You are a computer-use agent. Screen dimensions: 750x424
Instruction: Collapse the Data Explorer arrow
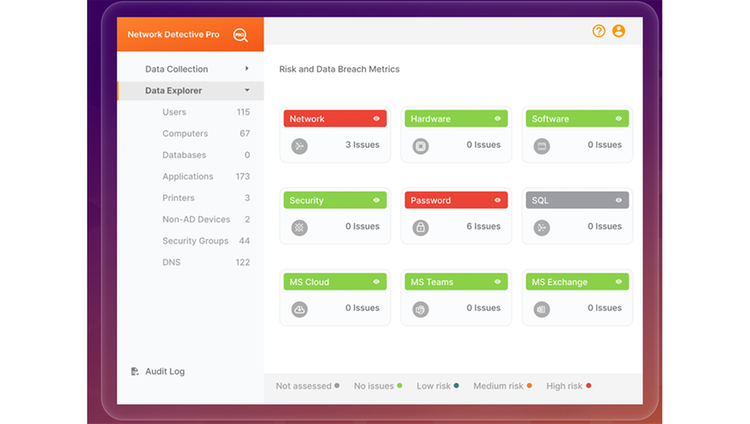(x=247, y=90)
